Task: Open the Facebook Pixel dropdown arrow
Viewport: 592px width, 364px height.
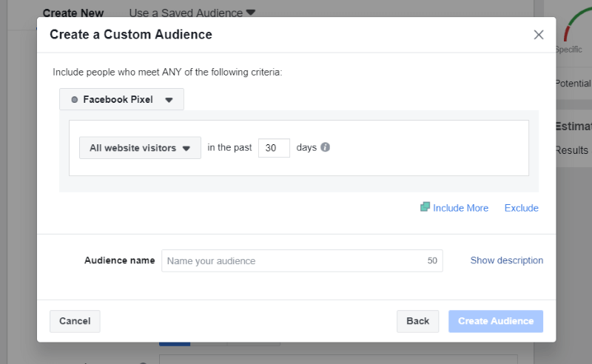Action: pyautogui.click(x=169, y=100)
